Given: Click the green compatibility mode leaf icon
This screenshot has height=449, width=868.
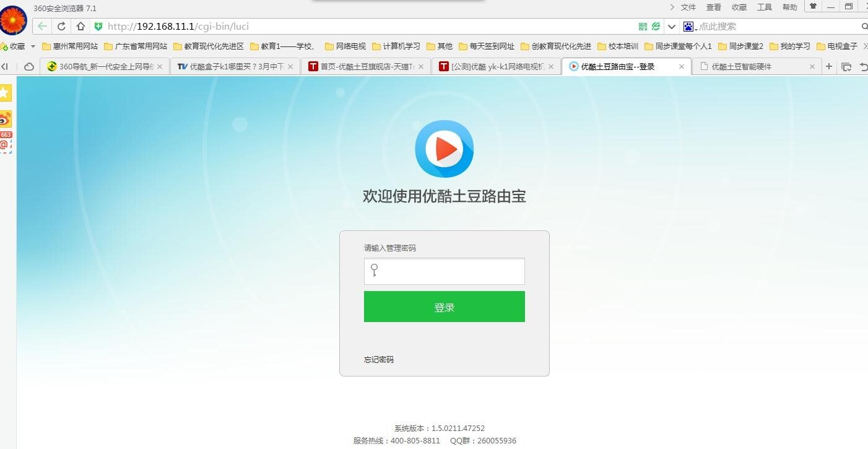Looking at the screenshot, I should pyautogui.click(x=656, y=27).
